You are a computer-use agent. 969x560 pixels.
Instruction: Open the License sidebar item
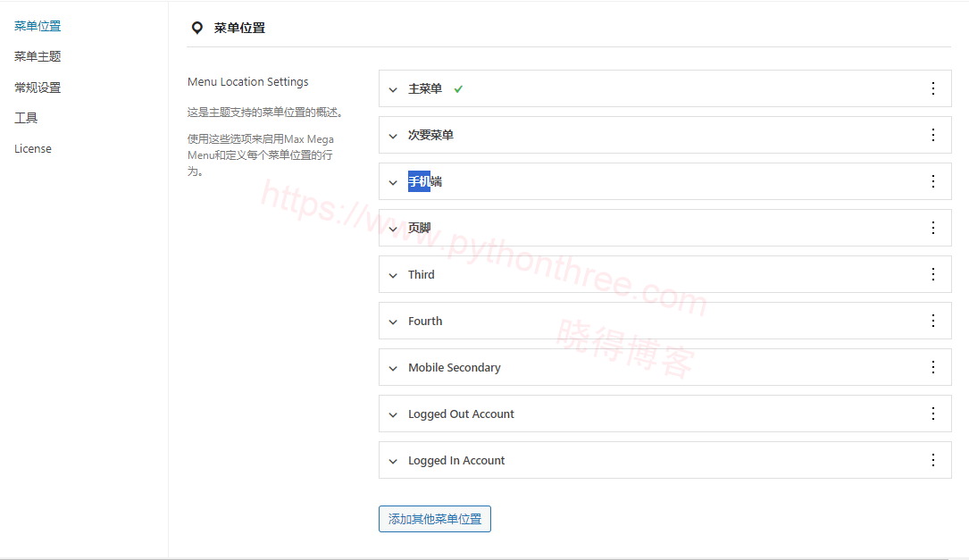[33, 149]
